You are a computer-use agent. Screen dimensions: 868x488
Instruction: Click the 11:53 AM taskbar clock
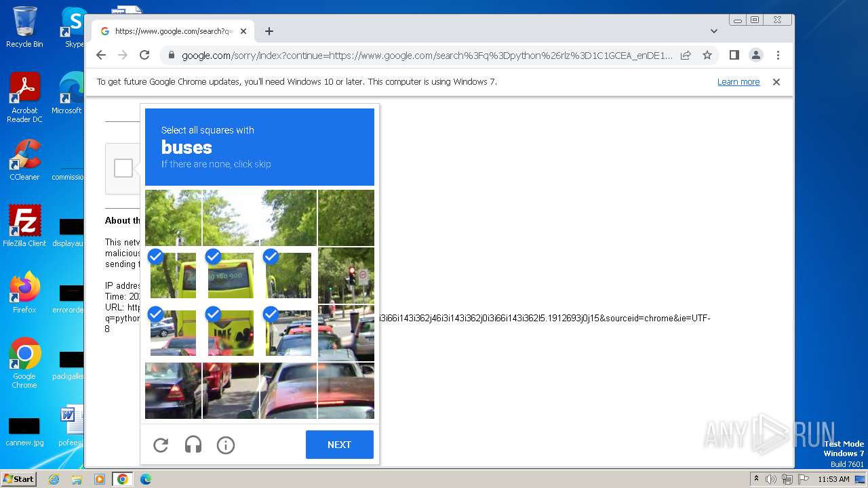click(x=833, y=479)
